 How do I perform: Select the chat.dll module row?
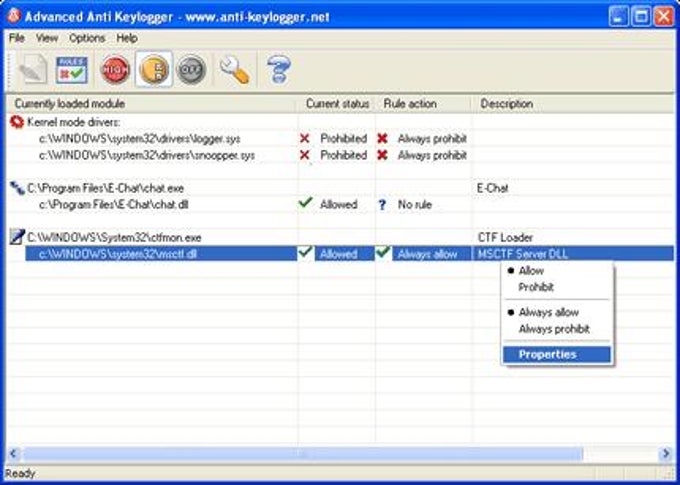pos(340,205)
